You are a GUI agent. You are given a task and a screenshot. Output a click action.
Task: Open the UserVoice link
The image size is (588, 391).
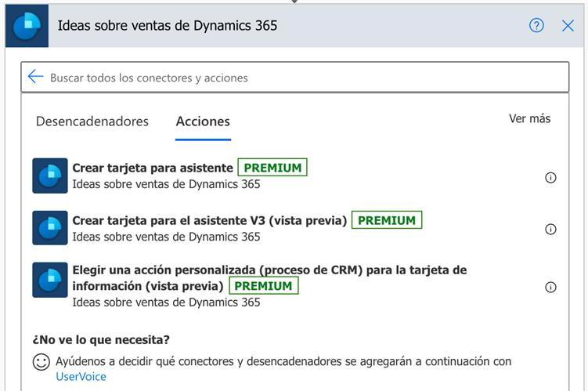point(81,376)
